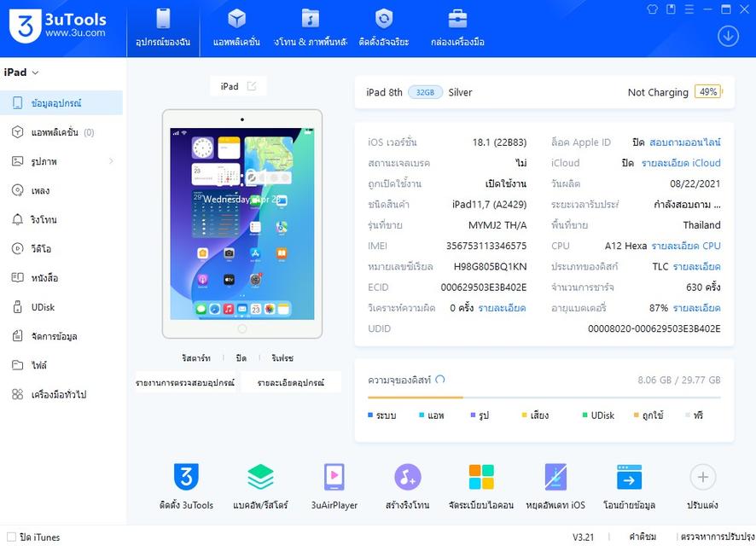Open the Backup/Restore stacked layers icon
This screenshot has height=546, width=756.
click(x=260, y=477)
